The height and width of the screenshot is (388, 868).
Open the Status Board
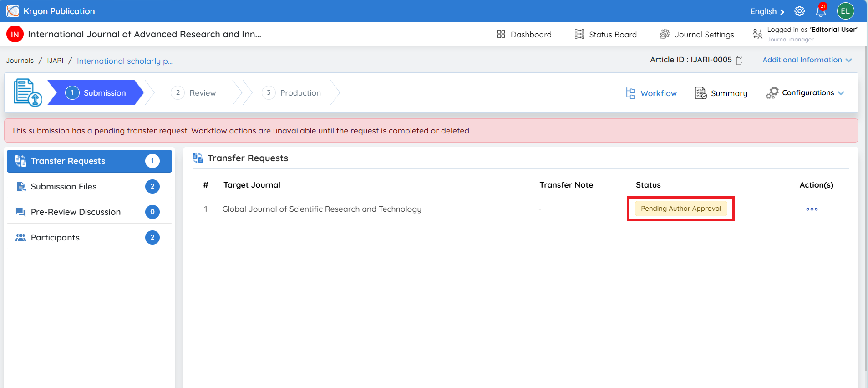tap(605, 34)
